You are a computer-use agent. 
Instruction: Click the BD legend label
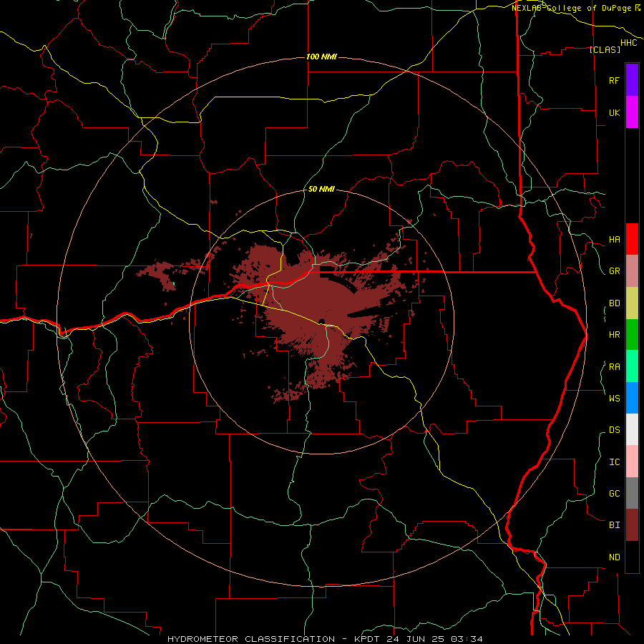tap(614, 303)
